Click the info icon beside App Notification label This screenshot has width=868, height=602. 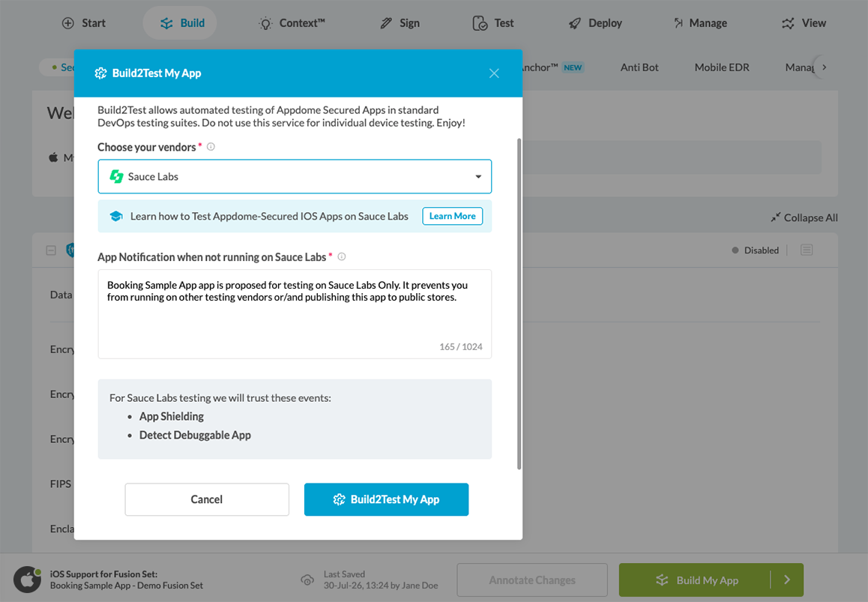pos(342,256)
